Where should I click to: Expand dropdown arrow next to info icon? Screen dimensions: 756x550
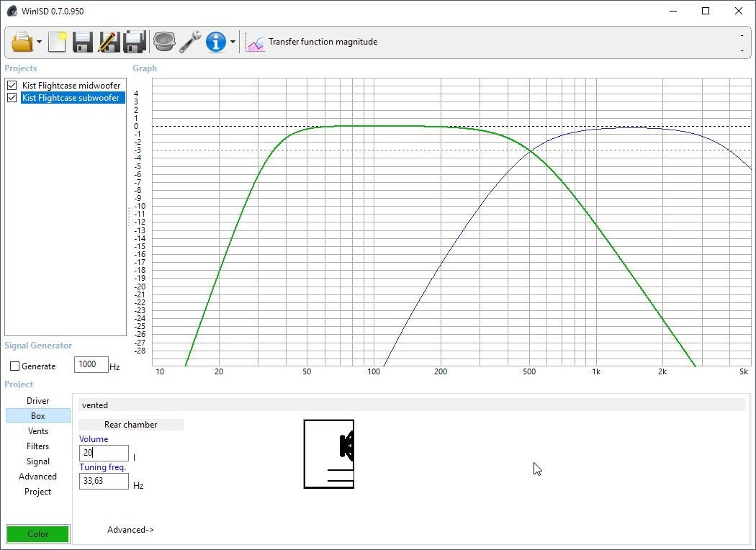(x=233, y=42)
